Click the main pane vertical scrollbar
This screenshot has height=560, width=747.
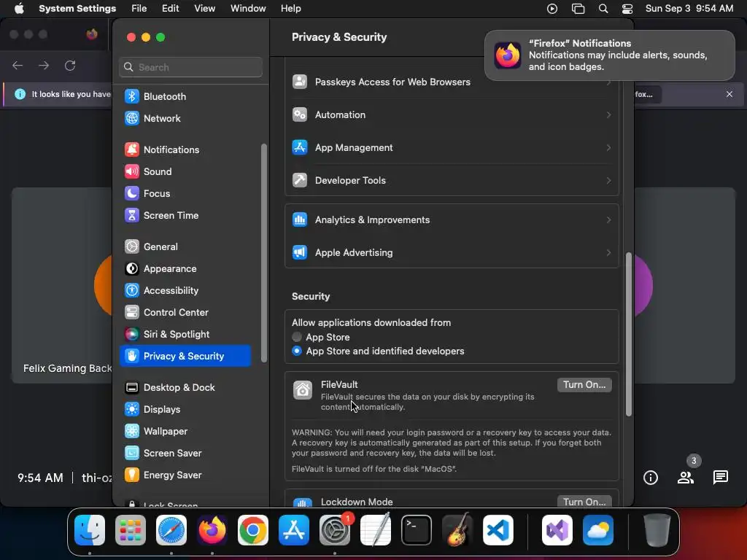[628, 334]
